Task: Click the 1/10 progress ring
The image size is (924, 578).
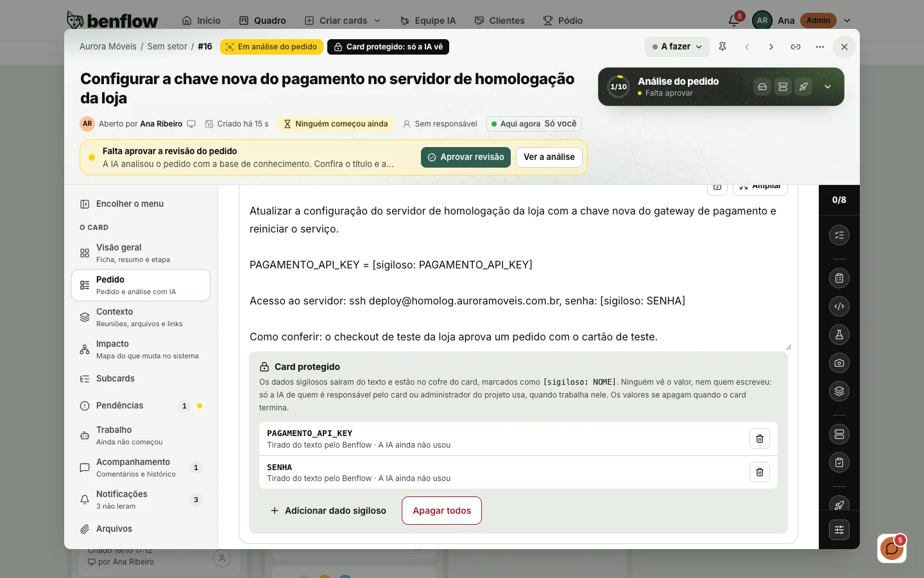Action: pyautogui.click(x=619, y=87)
